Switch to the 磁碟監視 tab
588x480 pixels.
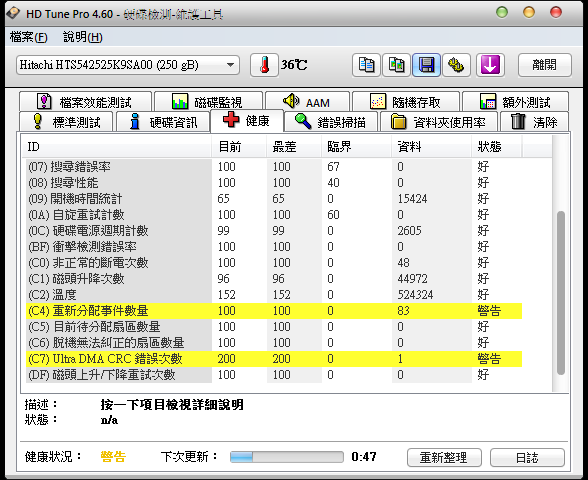click(208, 102)
